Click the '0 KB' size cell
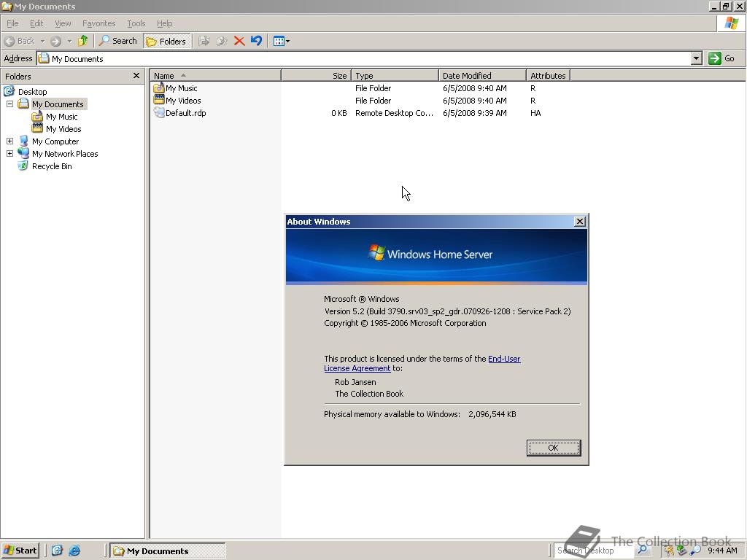The image size is (747, 560). [338, 113]
